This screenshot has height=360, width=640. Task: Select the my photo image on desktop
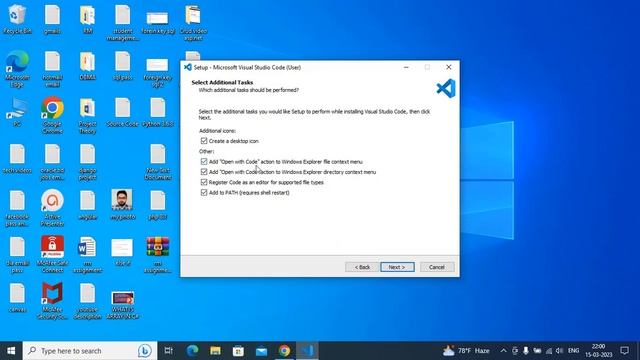click(122, 205)
